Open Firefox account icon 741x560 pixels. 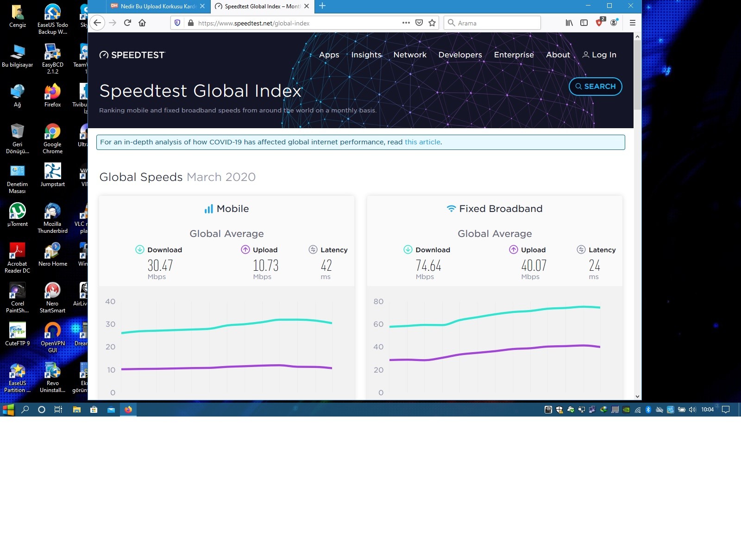pyautogui.click(x=614, y=23)
